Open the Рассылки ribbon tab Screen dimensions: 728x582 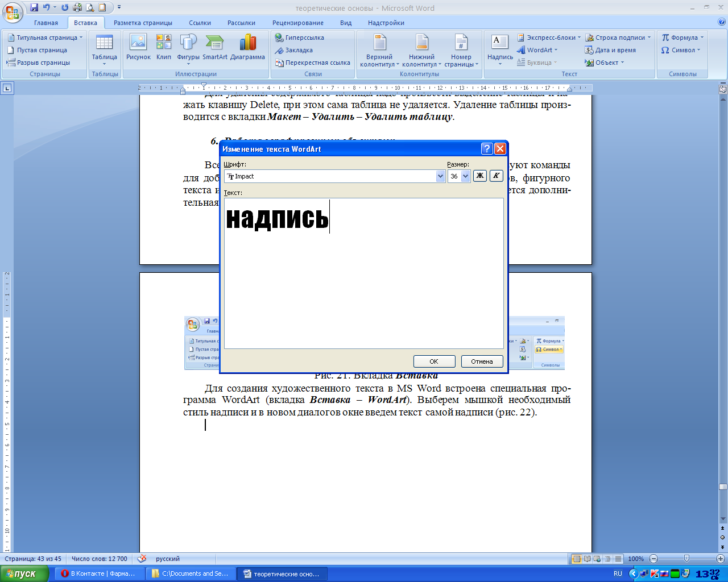[241, 23]
